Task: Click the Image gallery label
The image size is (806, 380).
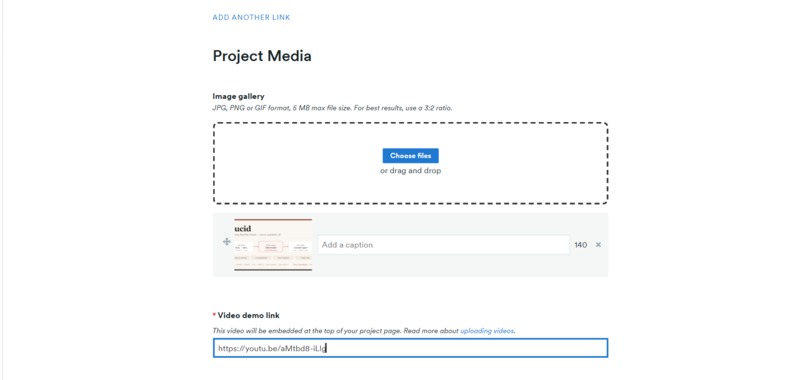Action: [x=239, y=96]
